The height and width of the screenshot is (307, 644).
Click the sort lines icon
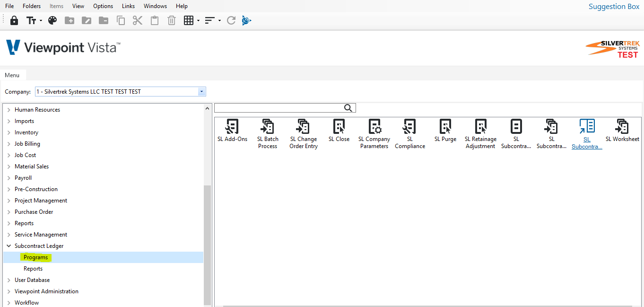click(x=210, y=20)
